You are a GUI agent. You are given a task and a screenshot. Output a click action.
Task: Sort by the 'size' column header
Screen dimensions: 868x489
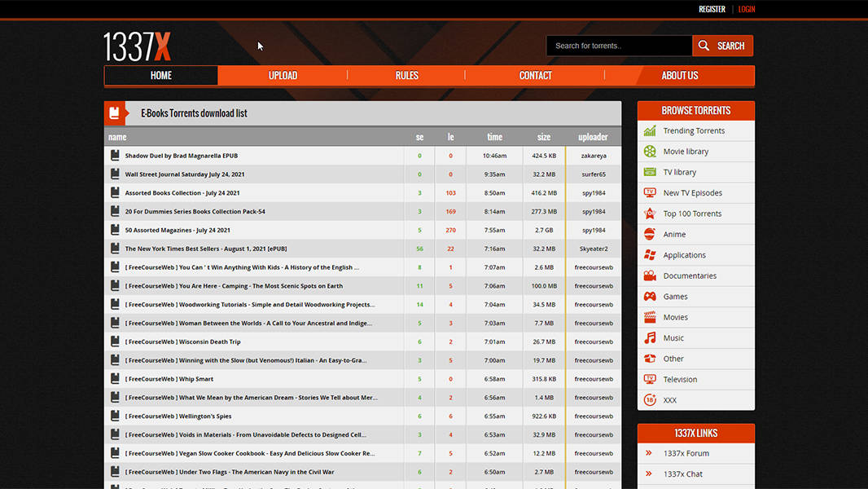click(544, 137)
